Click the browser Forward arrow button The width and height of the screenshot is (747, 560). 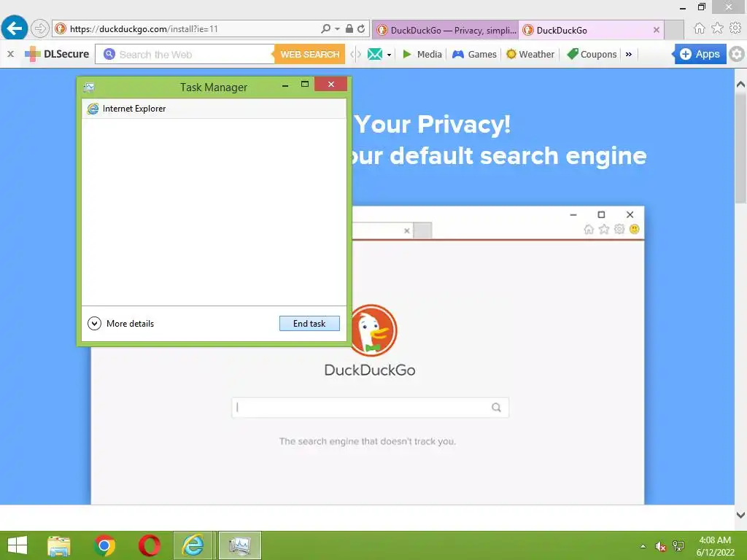click(x=40, y=28)
